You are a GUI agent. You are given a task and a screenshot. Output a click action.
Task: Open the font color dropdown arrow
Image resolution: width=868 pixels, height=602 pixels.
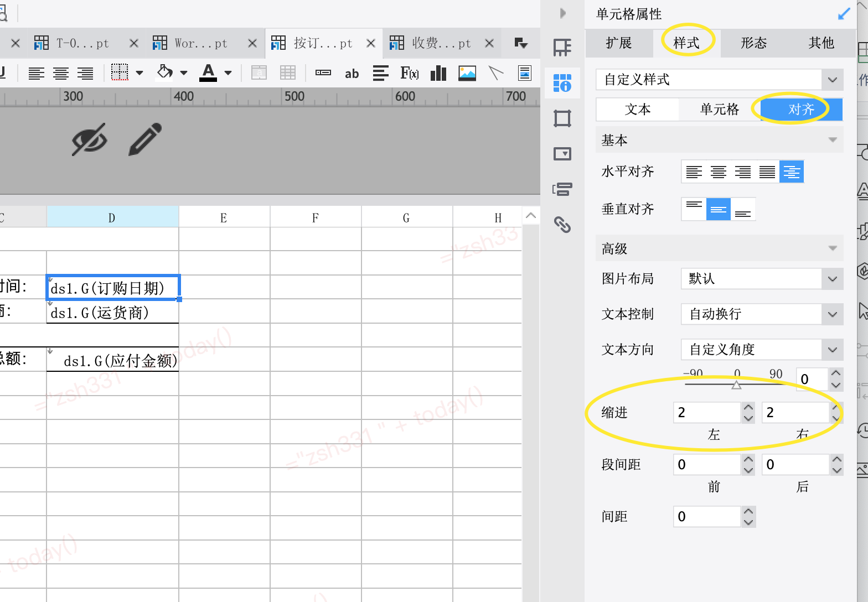click(228, 72)
